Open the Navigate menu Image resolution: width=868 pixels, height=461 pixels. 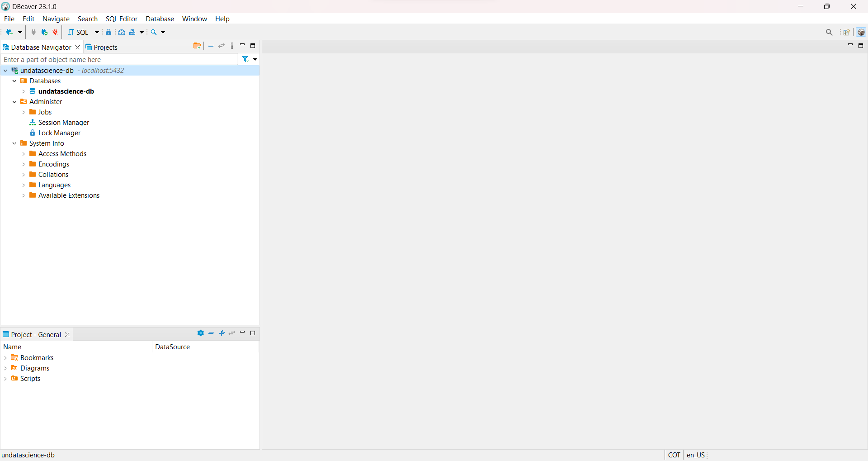click(56, 19)
